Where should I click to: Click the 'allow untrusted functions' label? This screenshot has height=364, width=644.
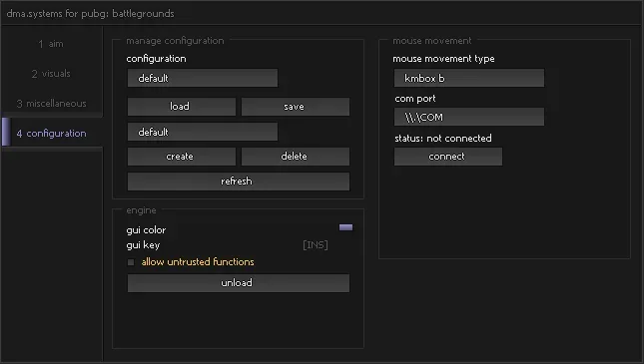[198, 262]
